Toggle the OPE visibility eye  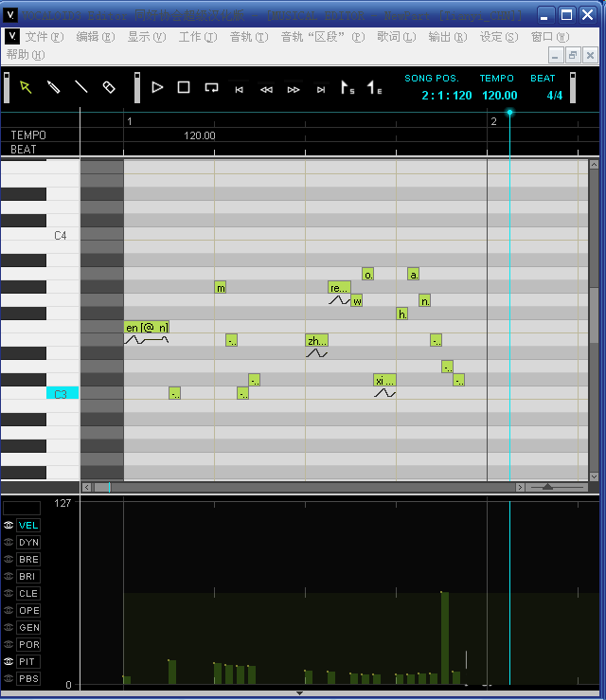pyautogui.click(x=9, y=610)
